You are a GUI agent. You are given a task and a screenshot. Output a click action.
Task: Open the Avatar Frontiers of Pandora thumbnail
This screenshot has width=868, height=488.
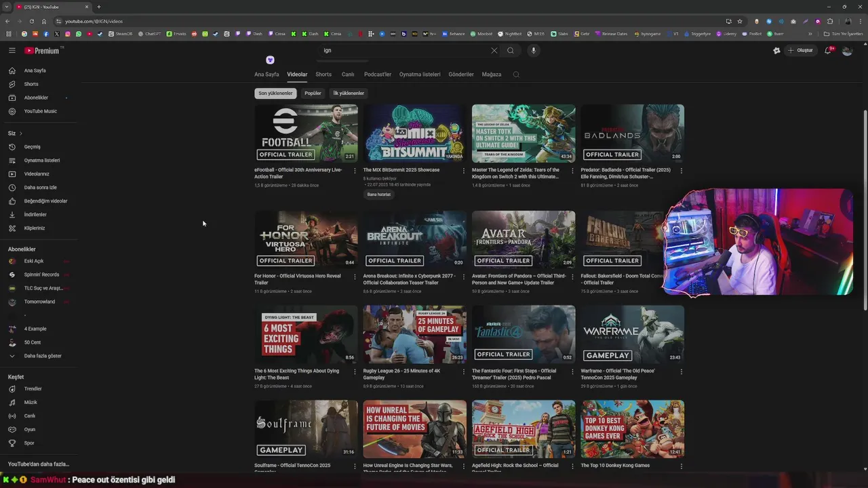click(524, 239)
